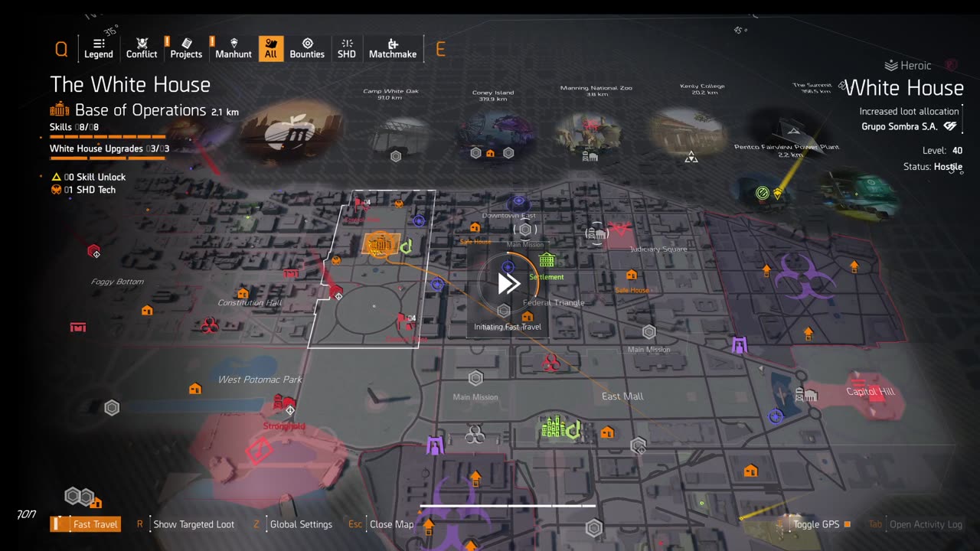Click the Foggy Bottom district label
980x551 pixels.
117,282
